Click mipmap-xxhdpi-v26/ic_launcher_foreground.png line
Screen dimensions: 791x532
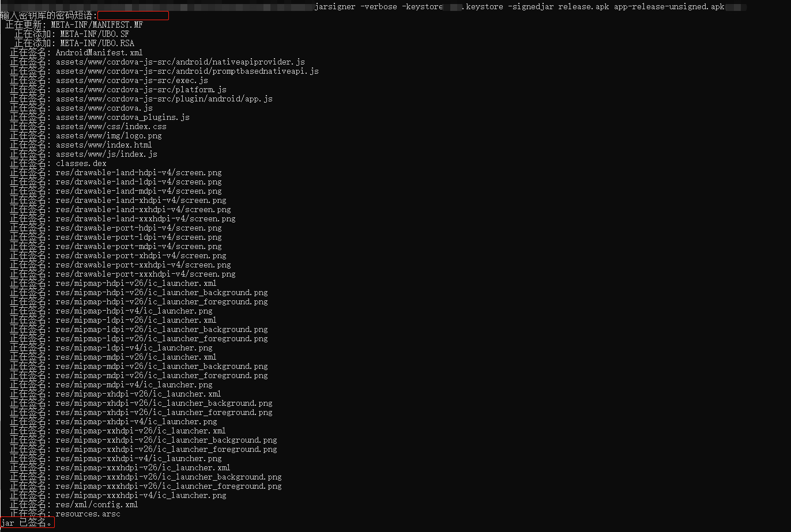(143, 449)
